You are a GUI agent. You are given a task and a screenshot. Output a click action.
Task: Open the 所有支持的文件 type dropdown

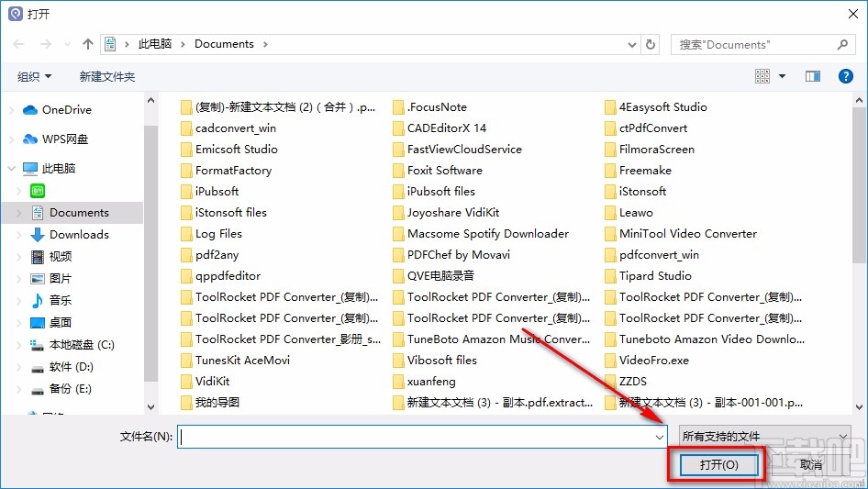coord(764,437)
